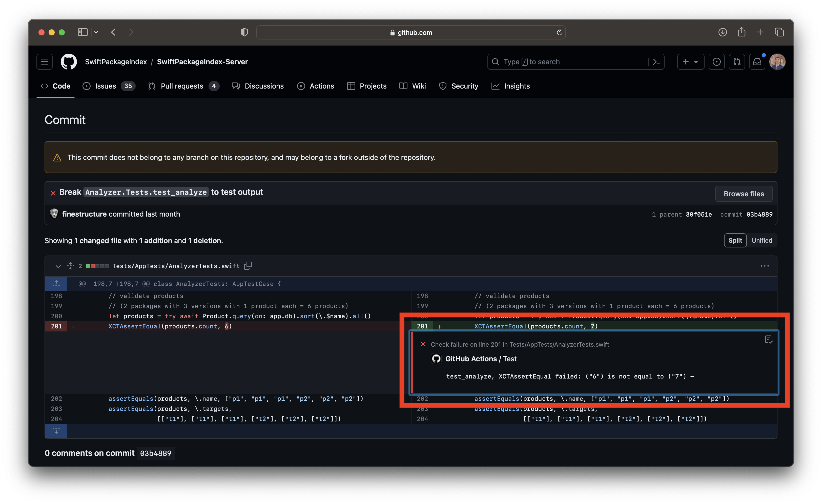Expand code above the hunk with upward arrow
822x504 pixels.
coord(56,284)
